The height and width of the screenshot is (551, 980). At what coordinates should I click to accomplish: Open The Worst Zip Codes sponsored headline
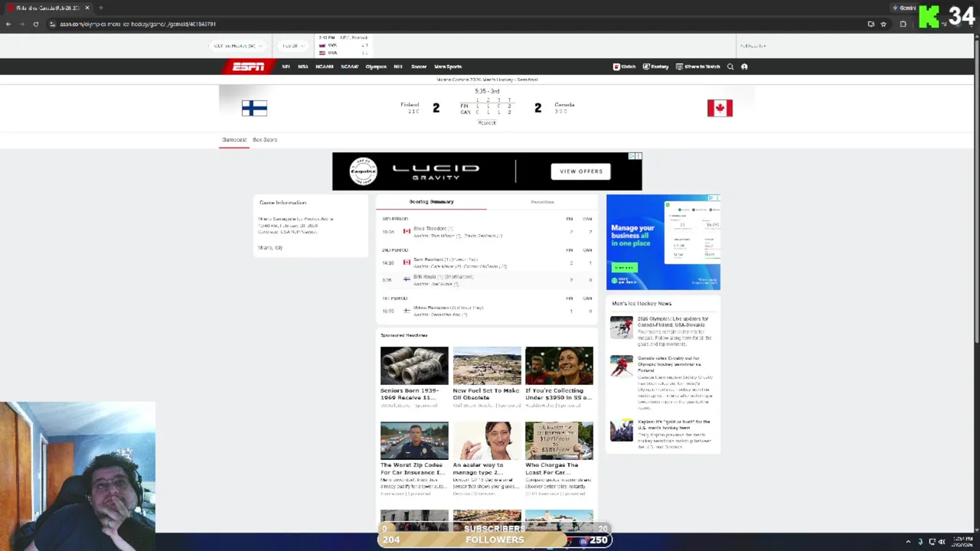coord(413,468)
